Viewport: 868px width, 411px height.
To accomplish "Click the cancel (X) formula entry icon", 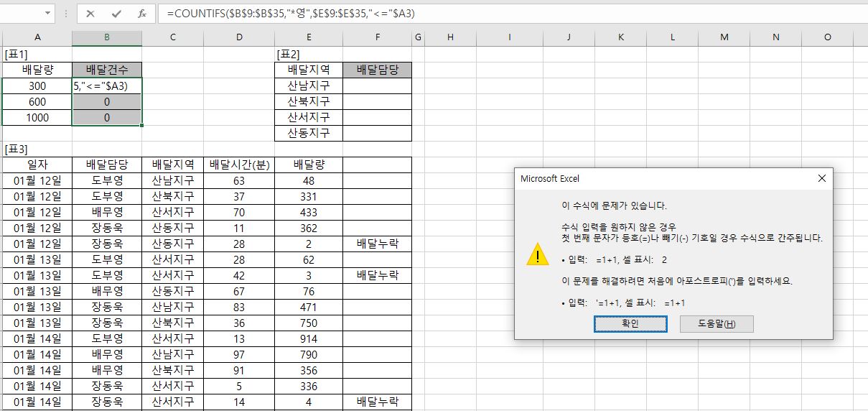I will coord(90,14).
